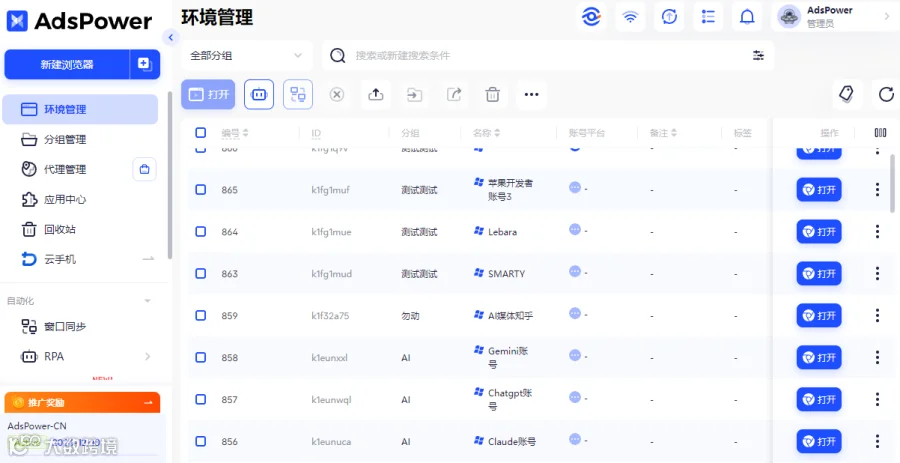Viewport: 900px width, 463px height.
Task: Open browser for profile 864 Lebara
Action: click(x=819, y=231)
